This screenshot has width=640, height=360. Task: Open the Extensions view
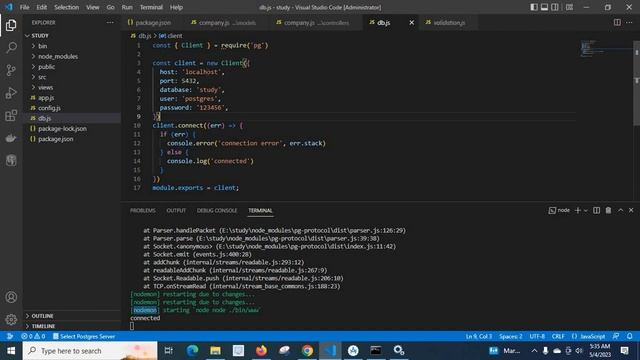(11, 116)
